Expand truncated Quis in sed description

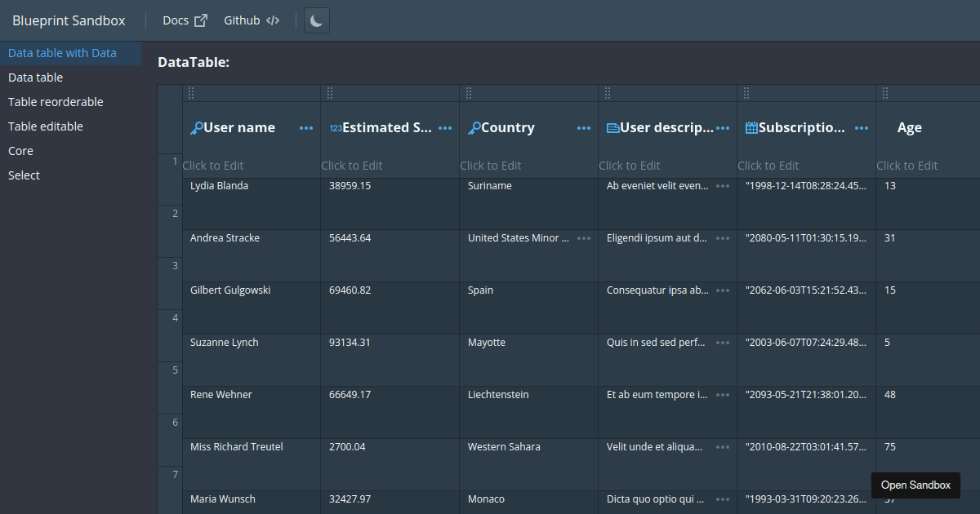pyautogui.click(x=723, y=343)
